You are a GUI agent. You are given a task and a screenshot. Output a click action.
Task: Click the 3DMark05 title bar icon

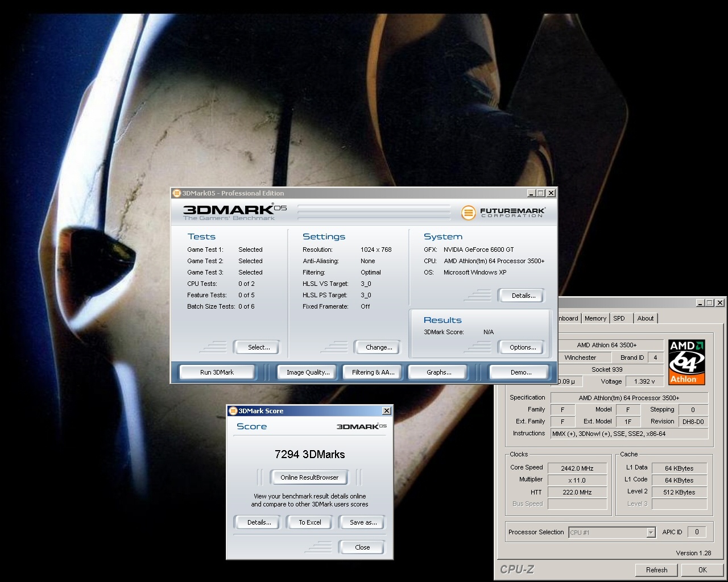[x=177, y=193]
